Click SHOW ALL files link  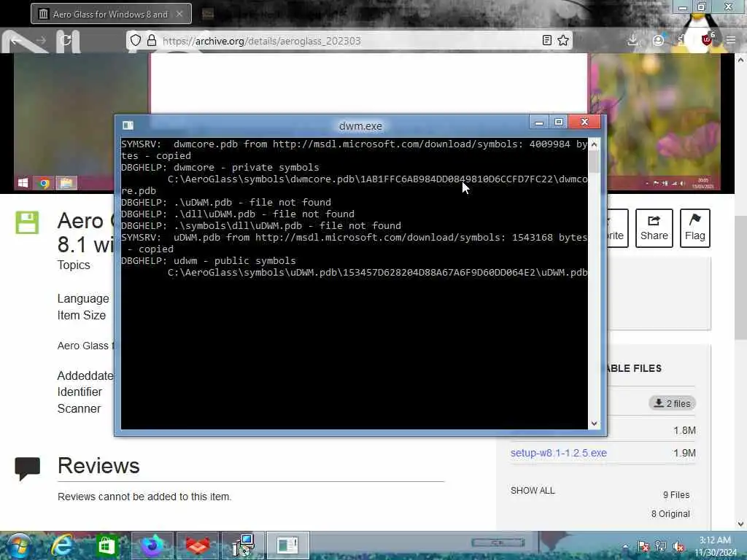click(x=533, y=491)
